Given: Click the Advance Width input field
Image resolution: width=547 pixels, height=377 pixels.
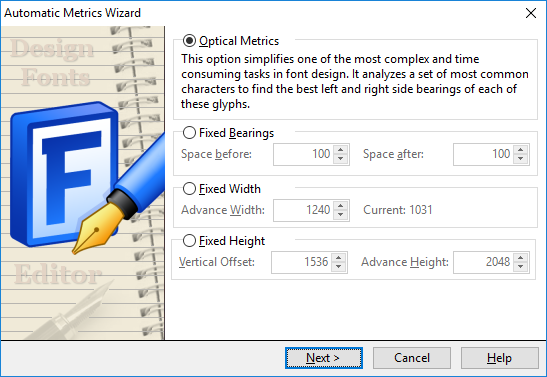Looking at the screenshot, I should pos(304,210).
